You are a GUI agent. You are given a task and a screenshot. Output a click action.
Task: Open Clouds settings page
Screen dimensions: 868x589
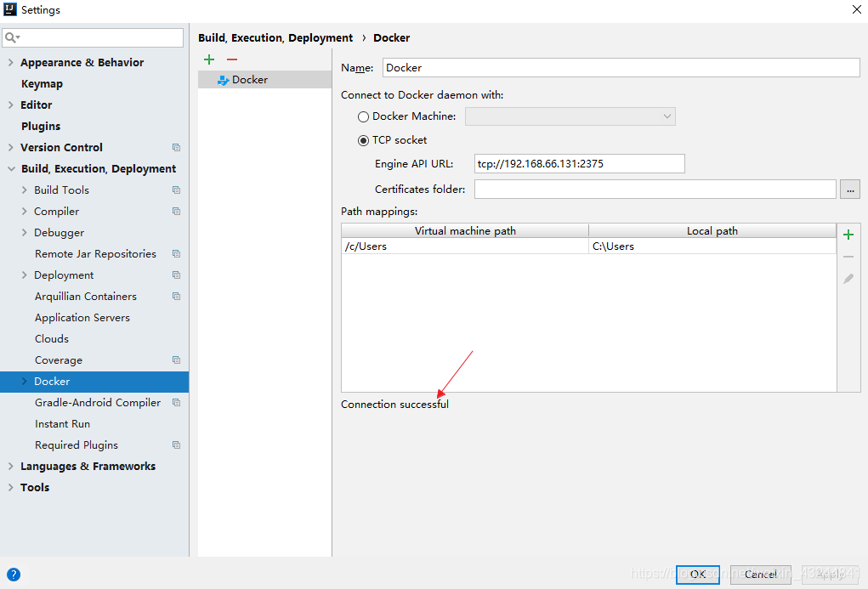[x=52, y=338]
